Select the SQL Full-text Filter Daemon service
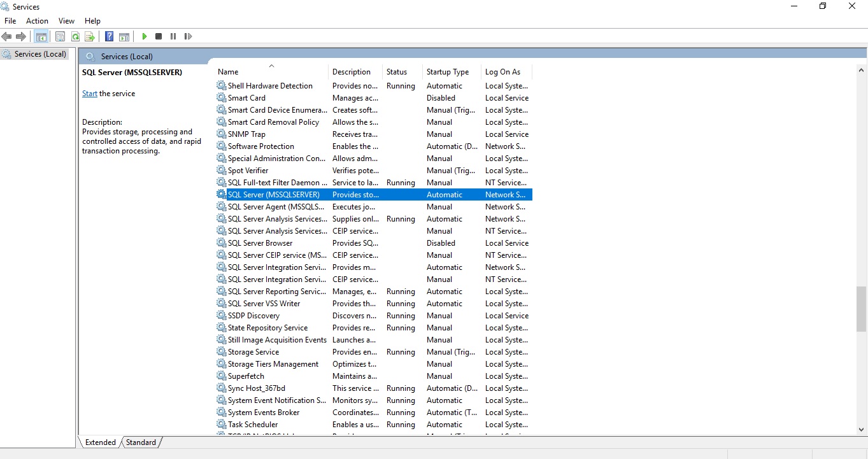868x459 pixels. click(x=374, y=182)
